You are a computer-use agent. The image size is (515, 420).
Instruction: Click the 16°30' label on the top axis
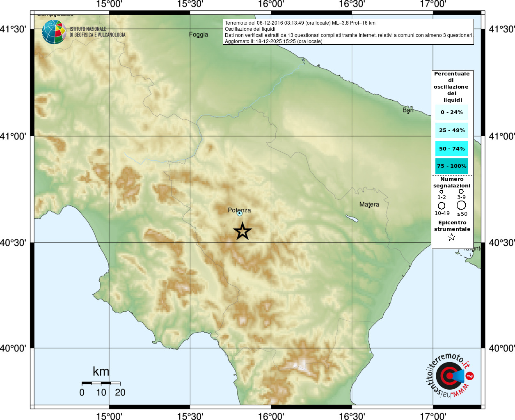352,4
